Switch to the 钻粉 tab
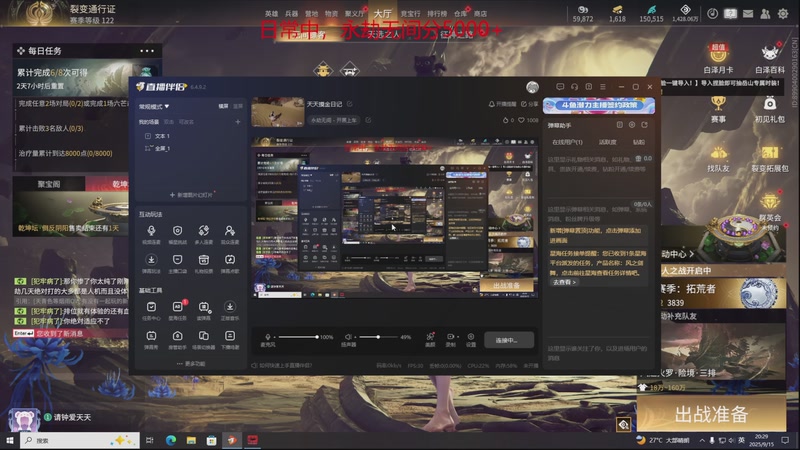Image resolution: width=800 pixels, height=450 pixels. coord(639,142)
